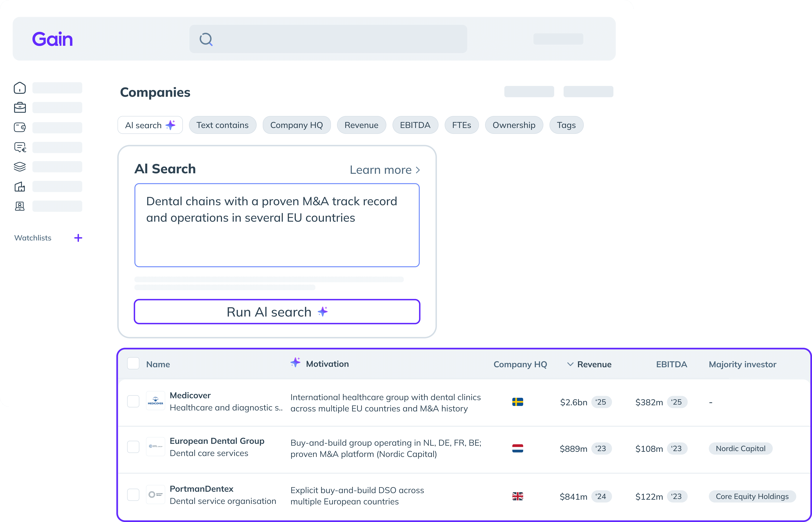Screen dimensions: 812x522
Task: Open the briefcase icon in sidebar
Action: point(20,107)
